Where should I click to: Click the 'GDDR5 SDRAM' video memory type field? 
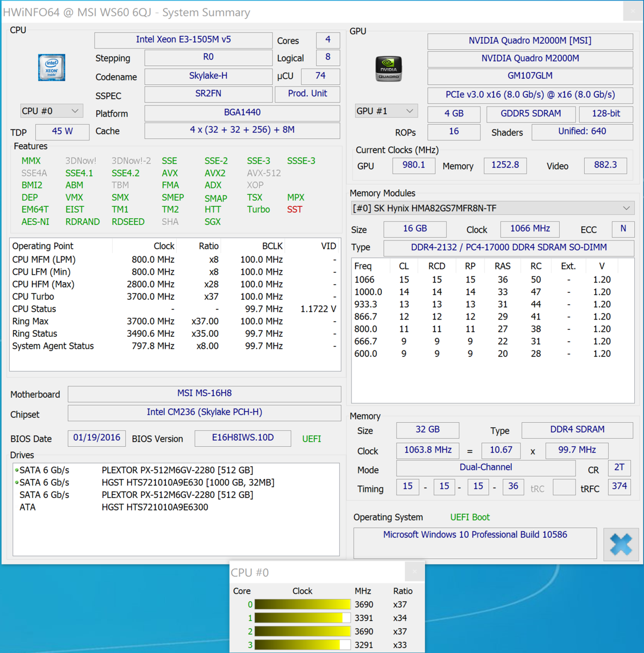pyautogui.click(x=531, y=114)
